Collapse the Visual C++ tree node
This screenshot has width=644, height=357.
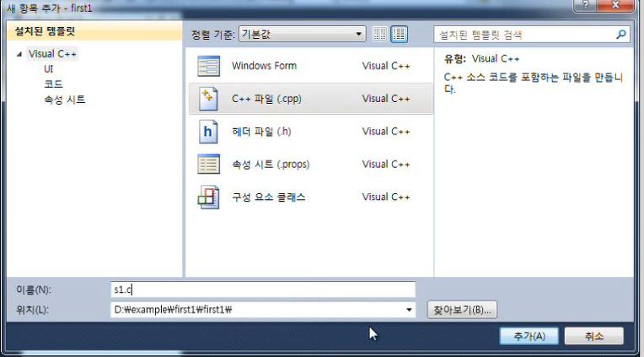[19, 54]
